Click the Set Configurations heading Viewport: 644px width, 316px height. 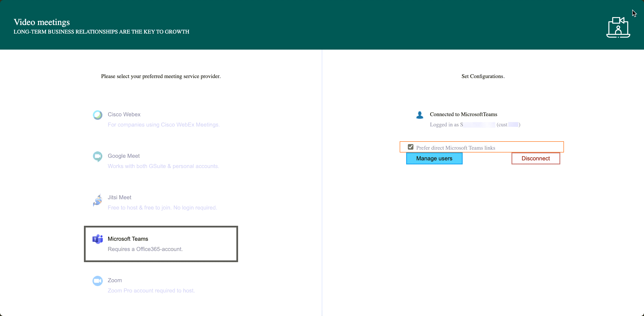point(483,76)
